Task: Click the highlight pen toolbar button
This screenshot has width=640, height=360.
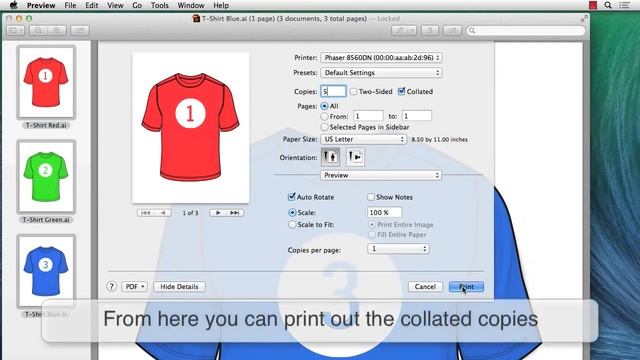Action: (399, 31)
